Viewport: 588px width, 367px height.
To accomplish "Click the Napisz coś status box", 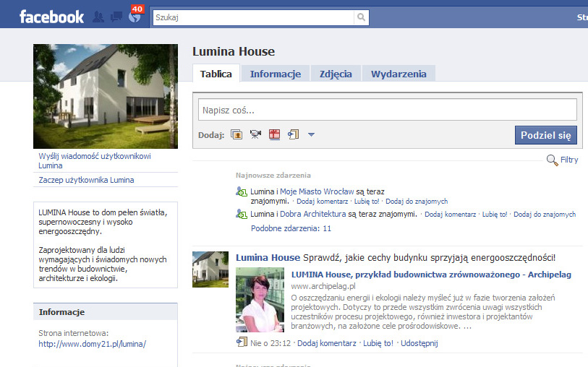I will [388, 110].
